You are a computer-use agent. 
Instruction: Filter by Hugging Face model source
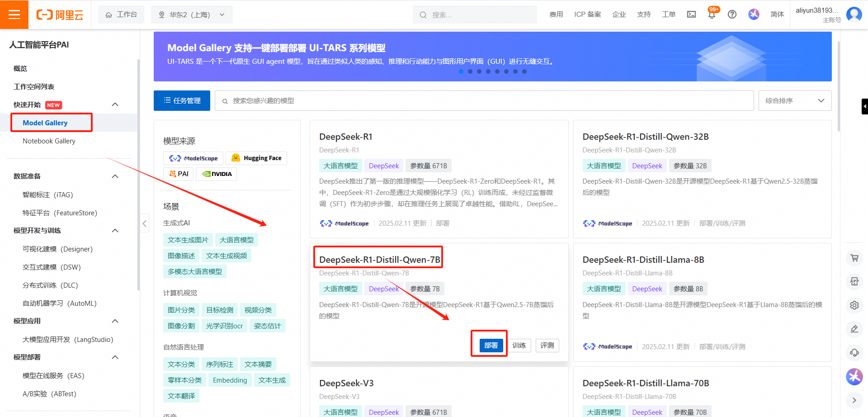256,158
